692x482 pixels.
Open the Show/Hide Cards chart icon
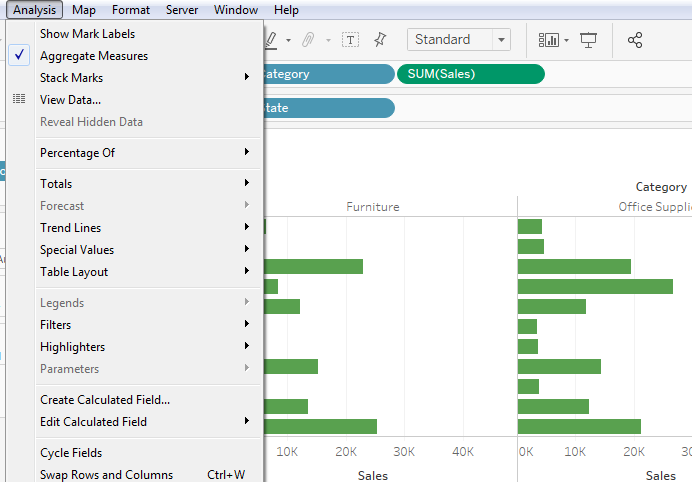(549, 40)
